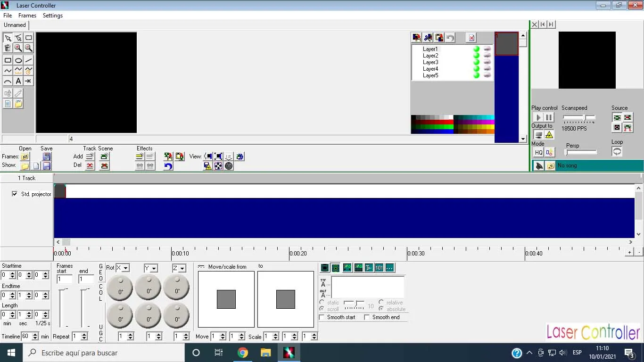The height and width of the screenshot is (362, 644).
Task: Click the first Scale value spinner arrows
Action: pyautogui.click(x=276, y=337)
